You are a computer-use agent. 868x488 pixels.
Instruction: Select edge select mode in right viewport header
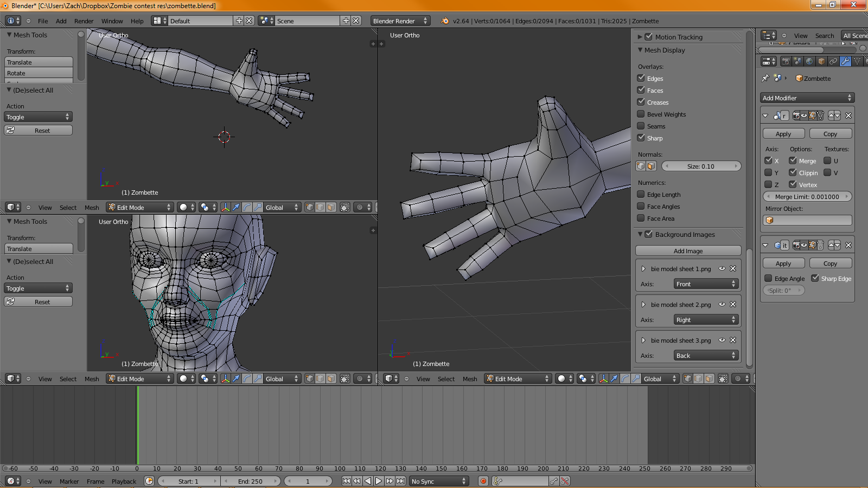698,378
